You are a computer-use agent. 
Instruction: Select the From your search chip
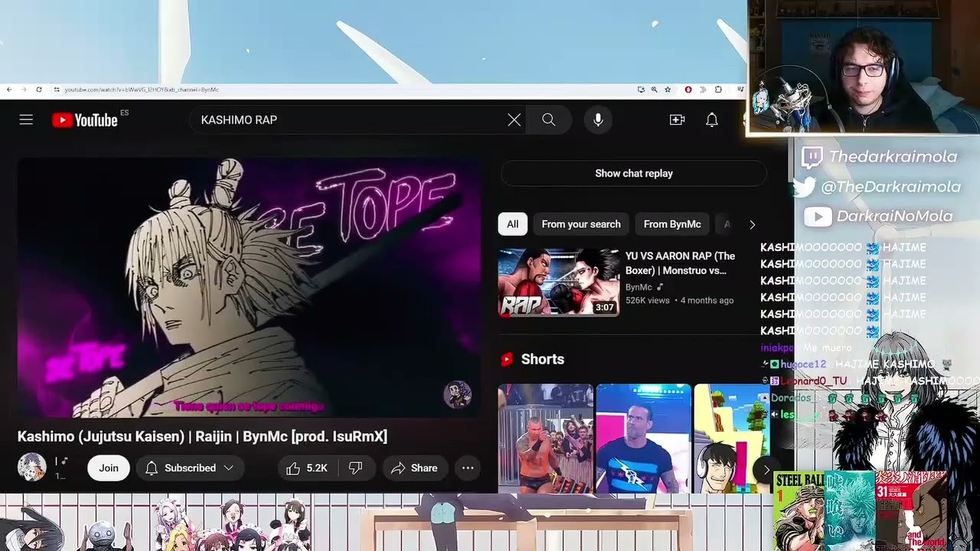tap(581, 224)
